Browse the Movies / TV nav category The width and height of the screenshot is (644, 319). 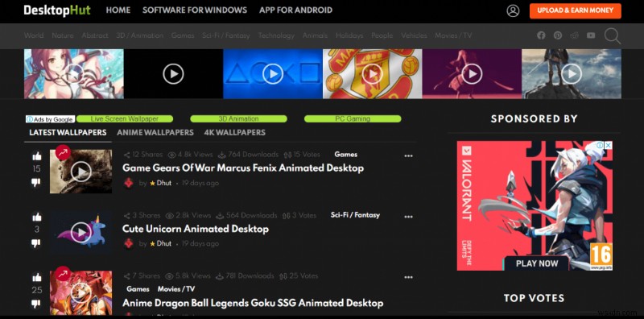(x=453, y=35)
